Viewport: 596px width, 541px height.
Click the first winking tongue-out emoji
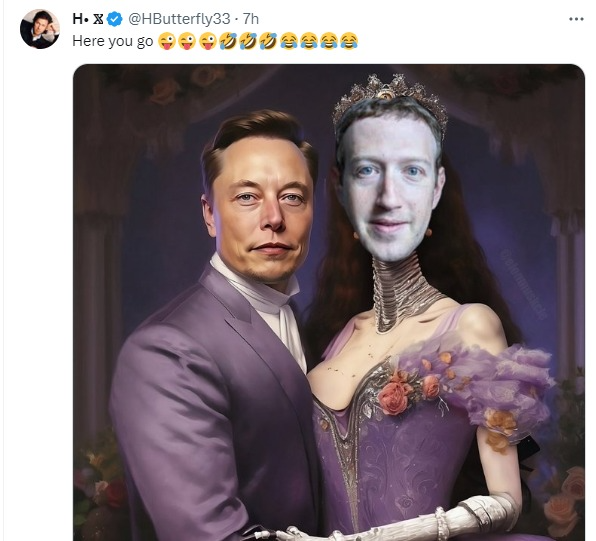tap(167, 41)
